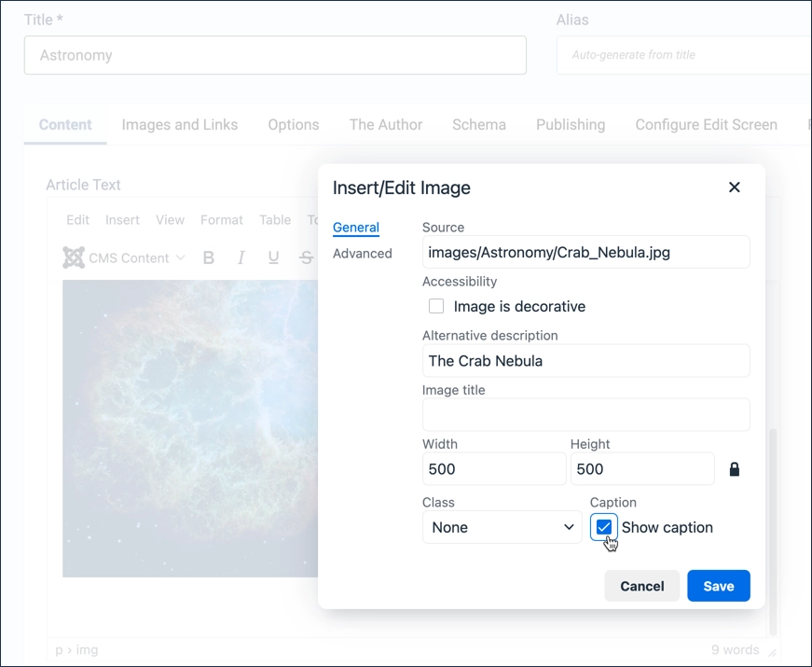Open the editor Insert menu

pos(122,220)
